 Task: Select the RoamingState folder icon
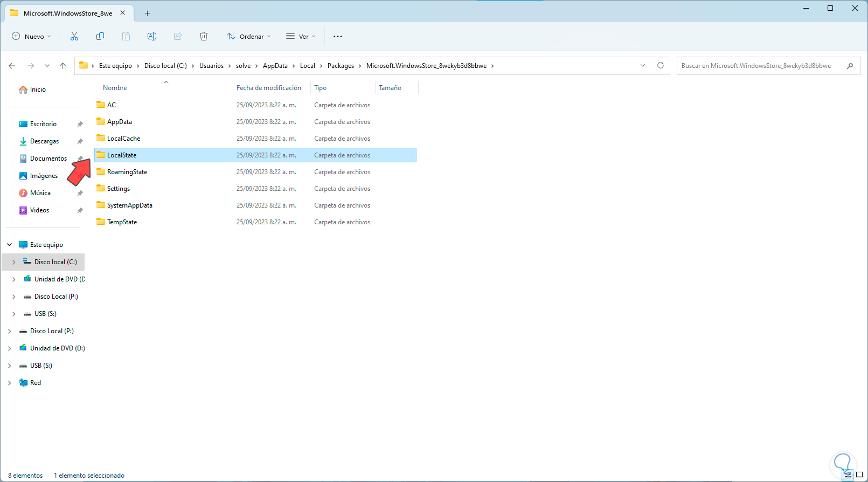coord(101,171)
